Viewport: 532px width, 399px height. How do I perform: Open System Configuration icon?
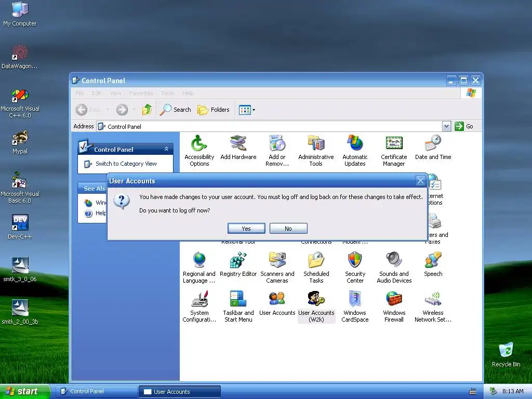coord(199,307)
